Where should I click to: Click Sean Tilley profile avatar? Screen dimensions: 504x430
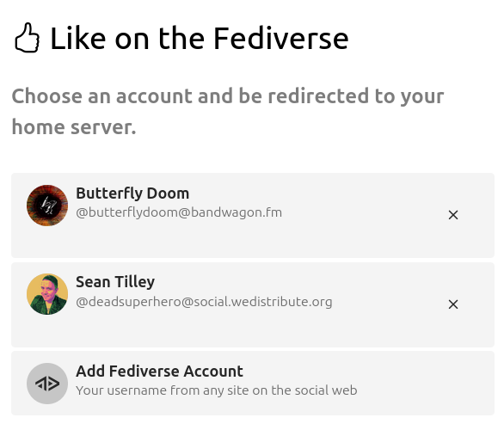click(47, 294)
